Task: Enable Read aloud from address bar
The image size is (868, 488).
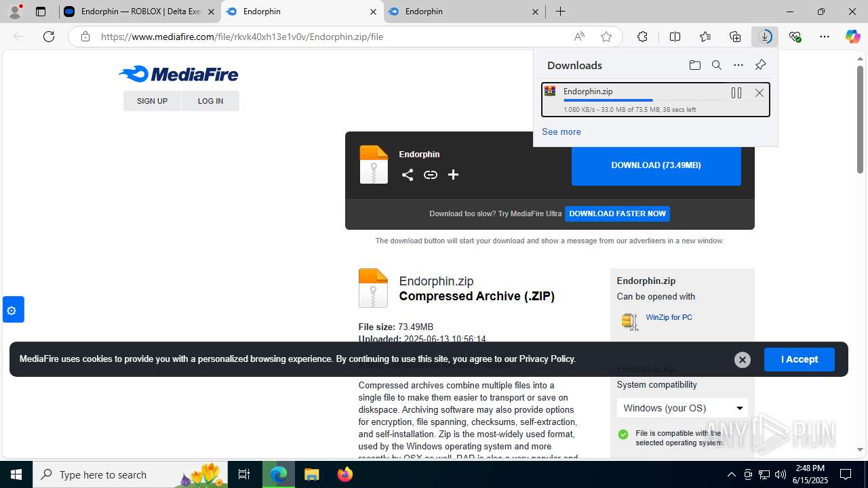Action: pyautogui.click(x=579, y=37)
